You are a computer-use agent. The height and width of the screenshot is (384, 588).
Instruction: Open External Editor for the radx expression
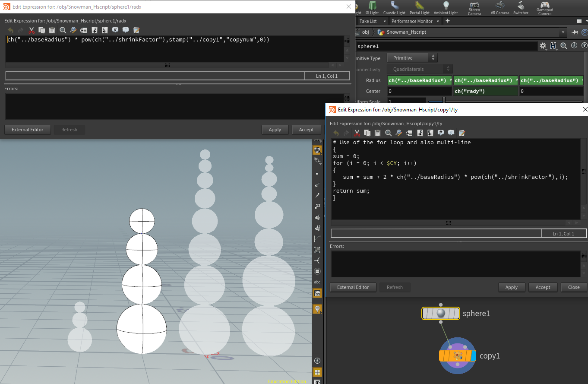tap(27, 129)
